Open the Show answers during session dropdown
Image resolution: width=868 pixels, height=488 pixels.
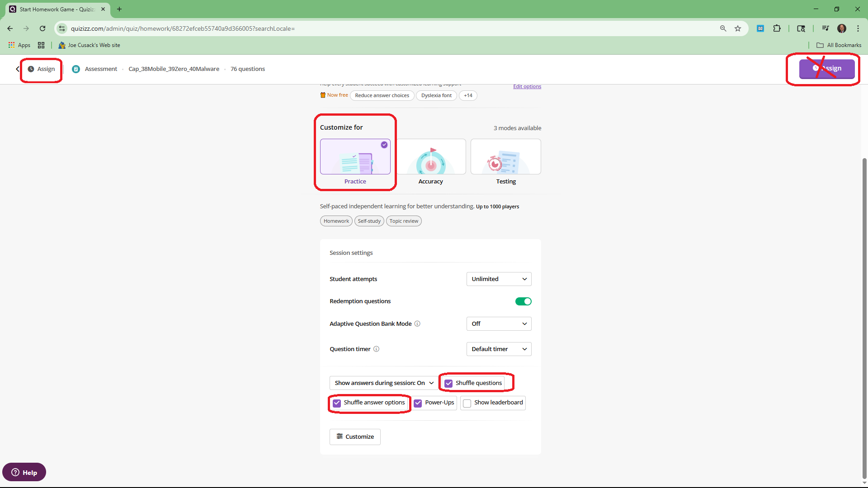pyautogui.click(x=384, y=383)
